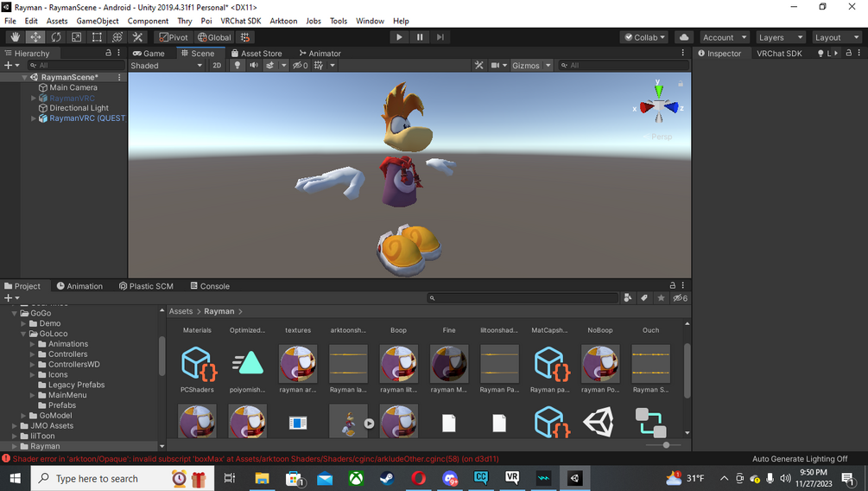The width and height of the screenshot is (868, 491).
Task: Expand RaymanVRC (QUEST) in Hierarchy
Action: click(x=33, y=118)
